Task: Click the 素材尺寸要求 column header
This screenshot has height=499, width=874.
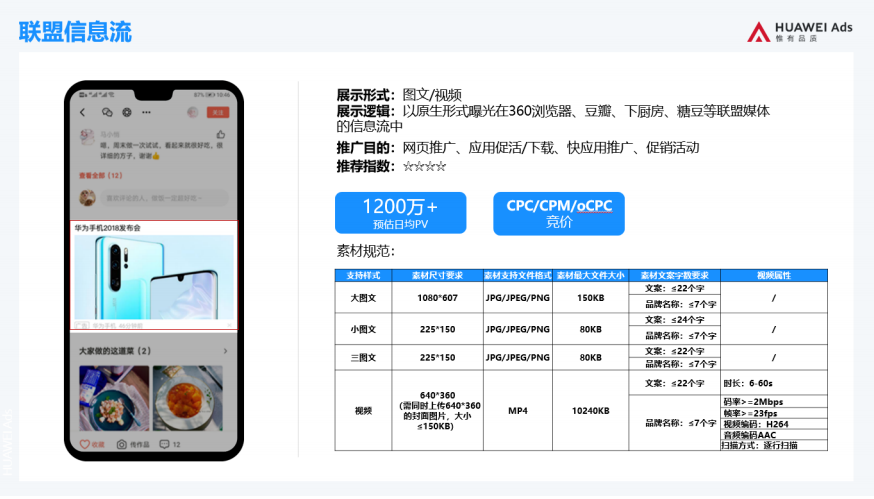Action: click(x=438, y=275)
